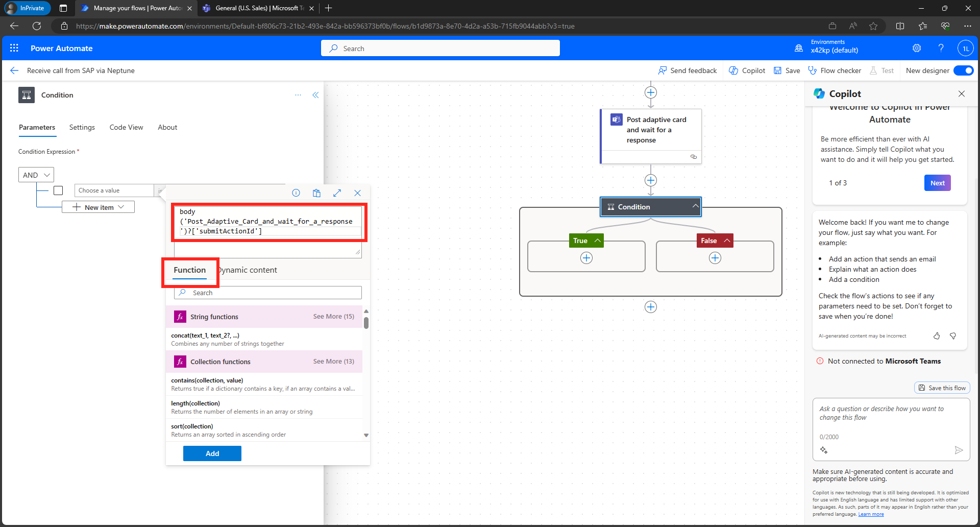This screenshot has width=980, height=527.
Task: Close the expression editor popup
Action: coord(357,193)
